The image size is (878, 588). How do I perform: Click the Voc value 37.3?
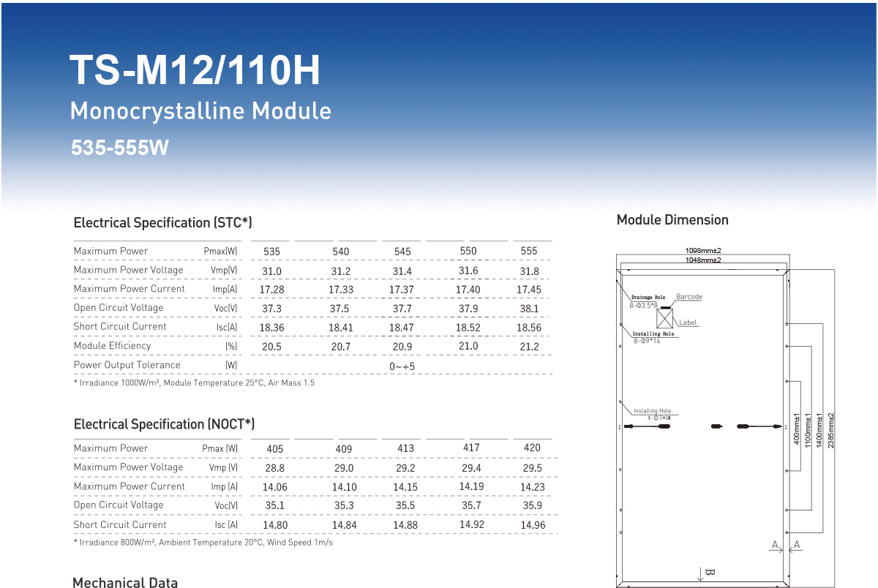point(271,309)
